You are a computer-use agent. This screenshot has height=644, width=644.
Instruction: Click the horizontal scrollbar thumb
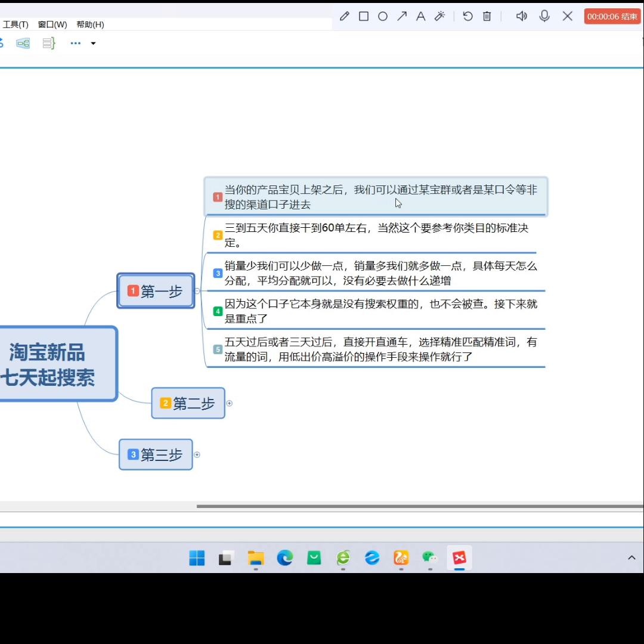click(x=420, y=506)
